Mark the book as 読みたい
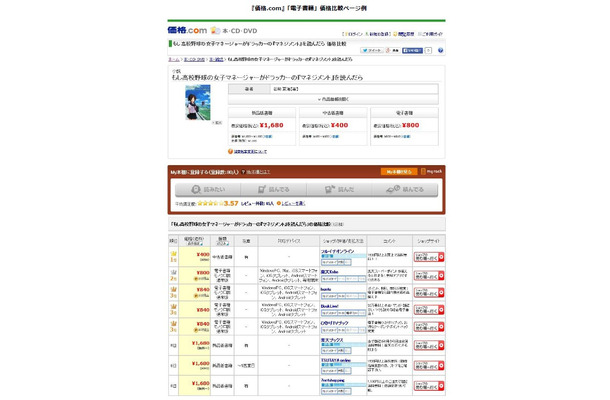This screenshot has height=400, width=610. tap(208, 189)
